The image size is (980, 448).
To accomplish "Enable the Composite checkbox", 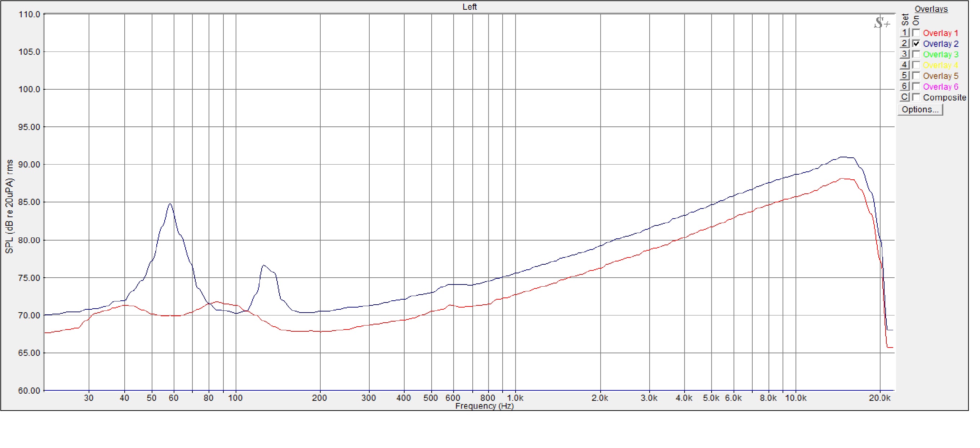I will 916,97.
